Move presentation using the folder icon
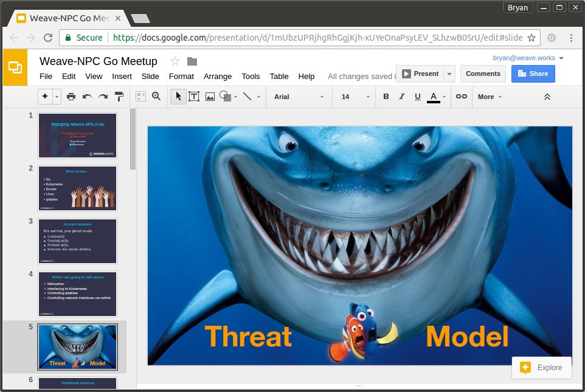 [x=192, y=61]
